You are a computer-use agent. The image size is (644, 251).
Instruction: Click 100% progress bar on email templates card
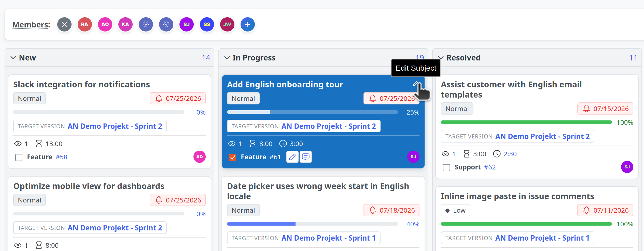pyautogui.click(x=526, y=122)
